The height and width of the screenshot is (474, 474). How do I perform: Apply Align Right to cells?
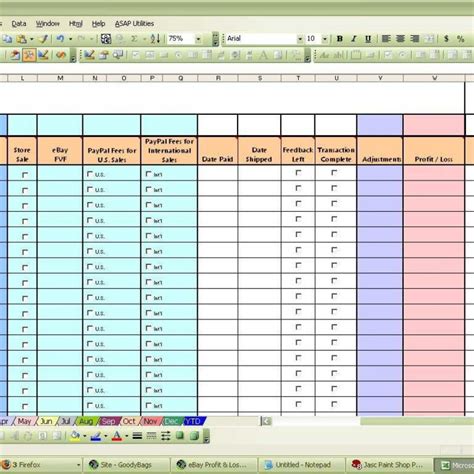click(x=415, y=39)
